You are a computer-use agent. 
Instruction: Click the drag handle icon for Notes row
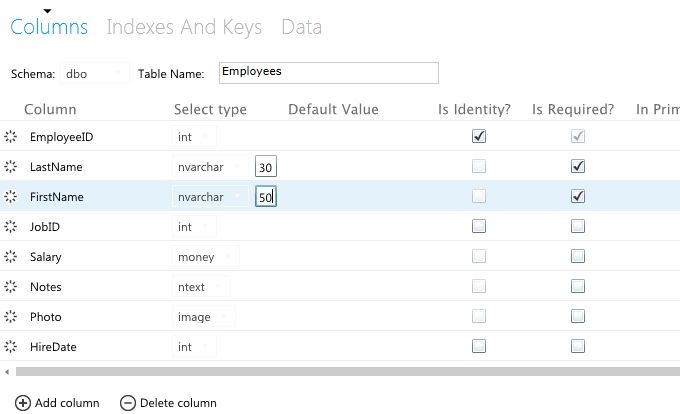point(11,287)
